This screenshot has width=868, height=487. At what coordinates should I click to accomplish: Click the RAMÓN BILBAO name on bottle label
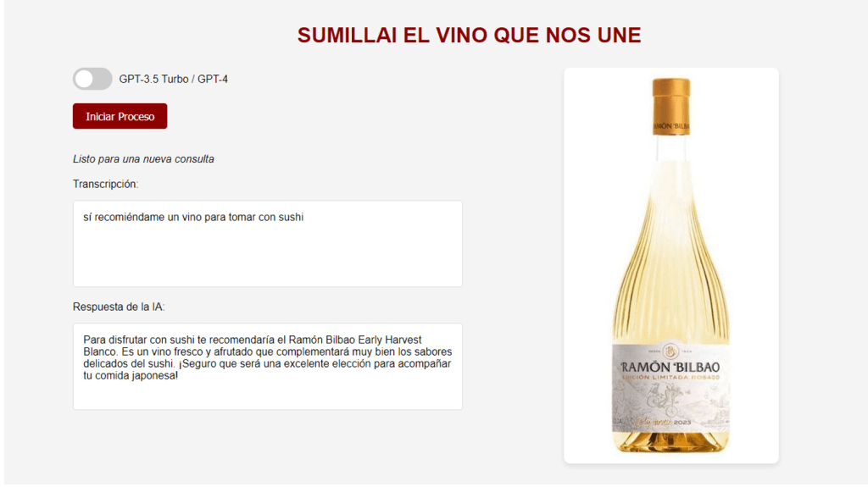coord(670,367)
